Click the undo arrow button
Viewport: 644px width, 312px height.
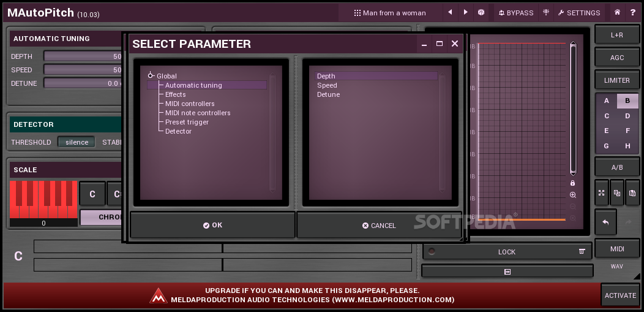click(605, 222)
